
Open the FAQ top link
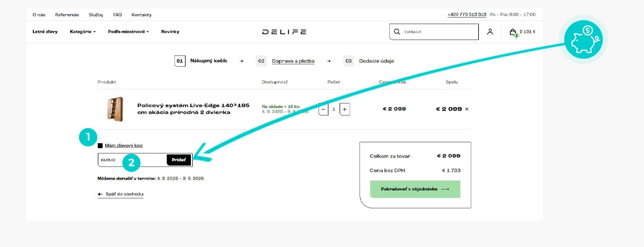click(x=118, y=15)
